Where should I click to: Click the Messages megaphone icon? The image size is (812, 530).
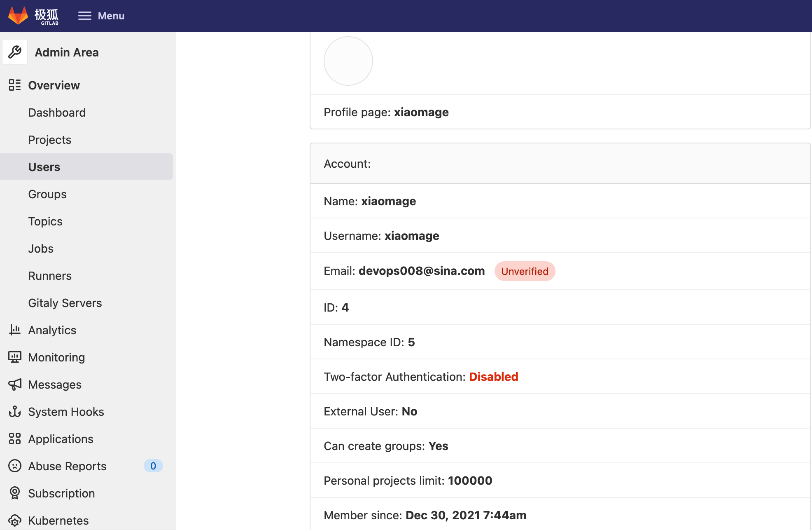point(15,384)
